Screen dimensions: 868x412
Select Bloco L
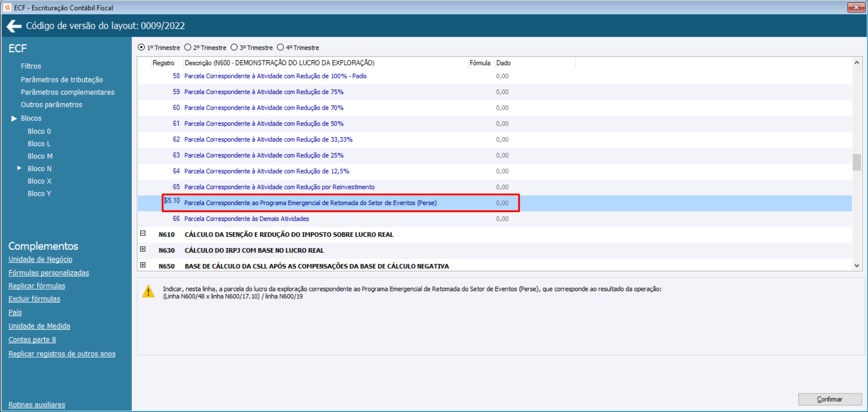[x=39, y=144]
